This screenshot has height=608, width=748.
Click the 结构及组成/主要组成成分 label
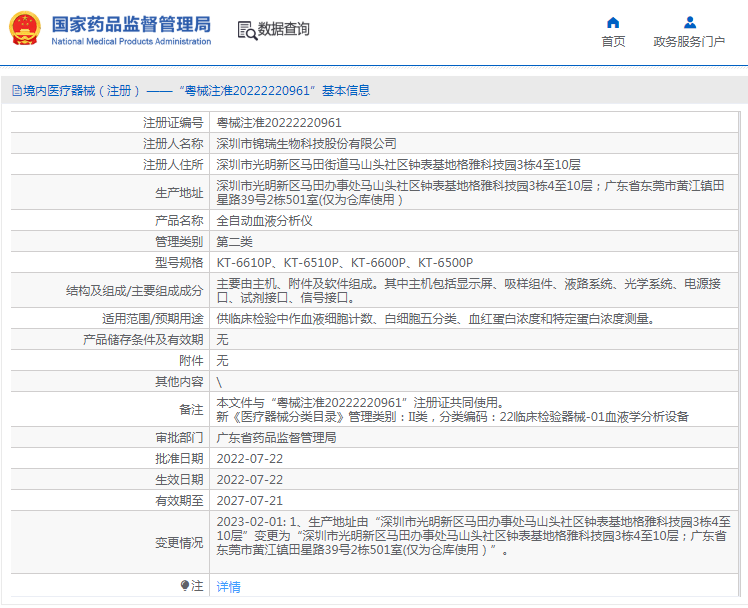click(x=135, y=291)
